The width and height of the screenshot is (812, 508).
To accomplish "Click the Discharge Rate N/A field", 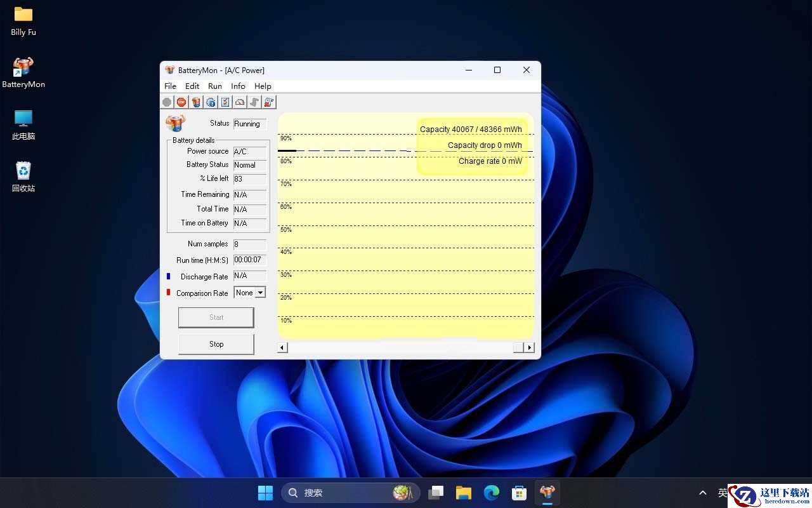I will pos(250,276).
